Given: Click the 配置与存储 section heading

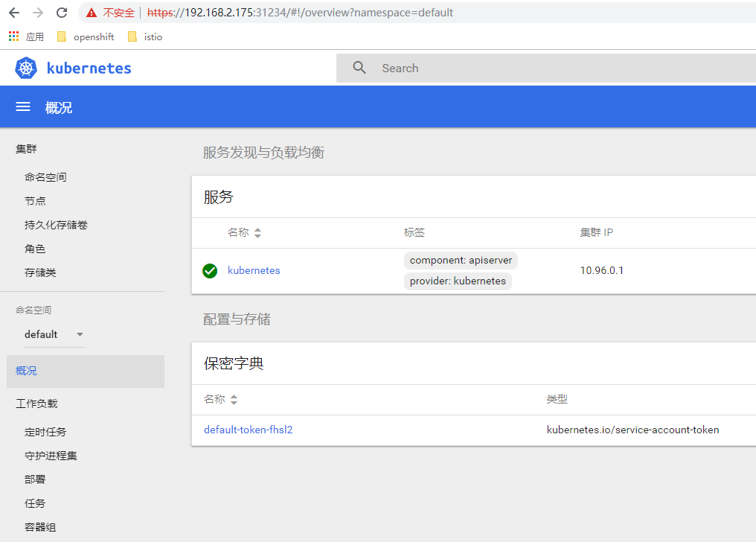Looking at the screenshot, I should point(237,319).
